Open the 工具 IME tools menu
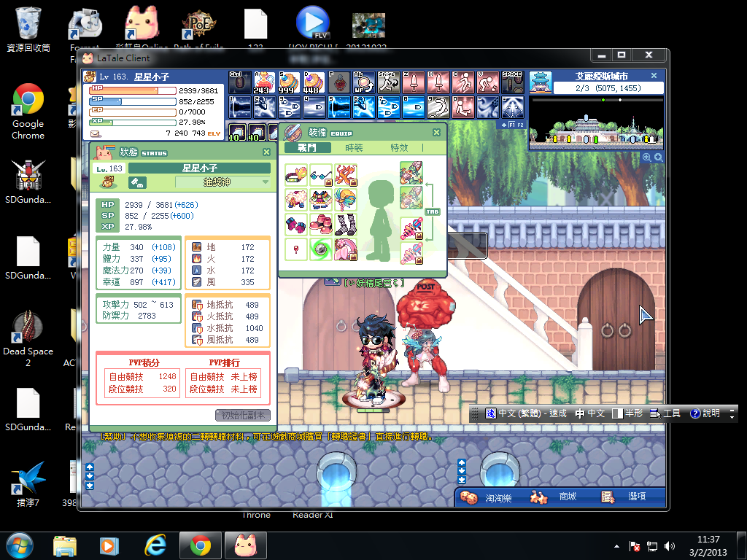747x560 pixels. coord(665,413)
